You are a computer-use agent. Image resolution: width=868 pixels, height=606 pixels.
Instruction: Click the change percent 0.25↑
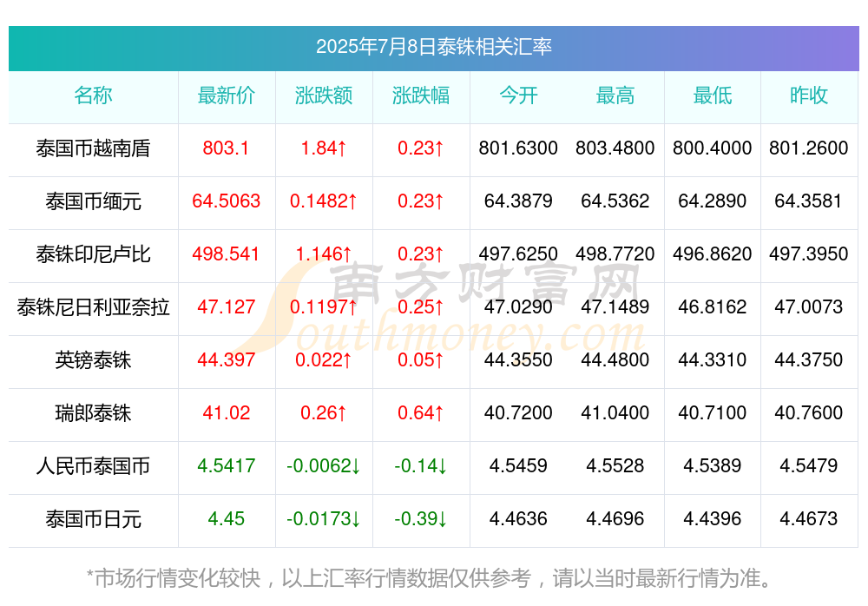pyautogui.click(x=421, y=306)
